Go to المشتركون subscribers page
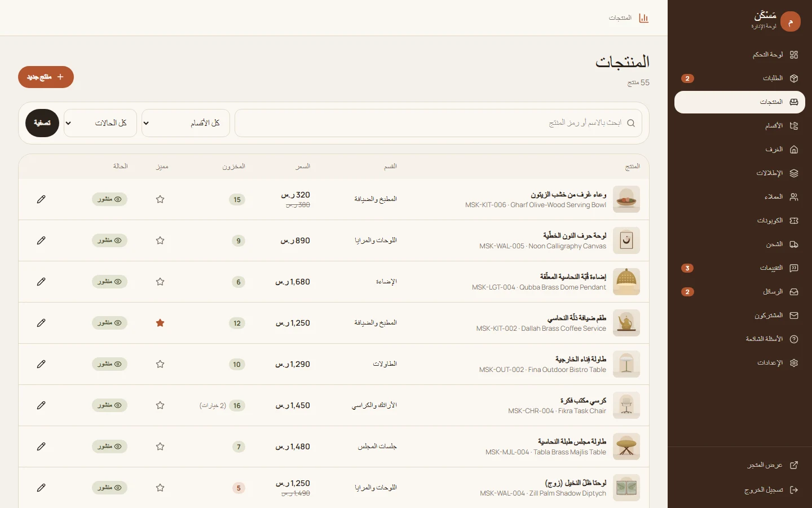Screen dimensions: 812x508 pyautogui.click(x=740, y=316)
